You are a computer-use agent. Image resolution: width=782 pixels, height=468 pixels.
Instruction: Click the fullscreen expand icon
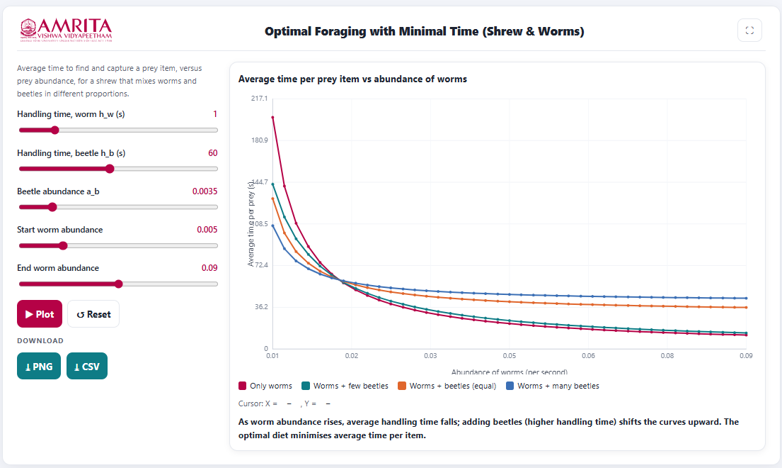pyautogui.click(x=749, y=30)
